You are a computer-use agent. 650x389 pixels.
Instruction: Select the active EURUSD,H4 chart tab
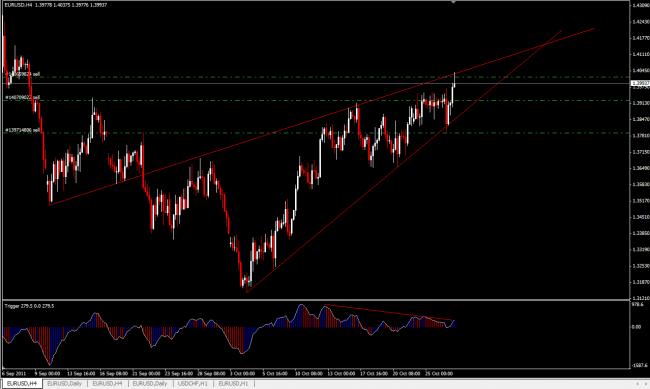tap(22, 384)
